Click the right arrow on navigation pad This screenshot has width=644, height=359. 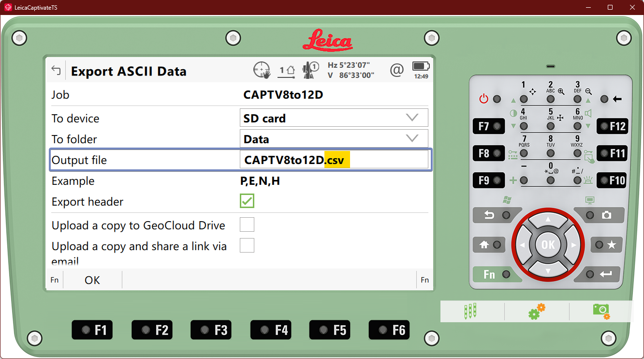pos(573,245)
